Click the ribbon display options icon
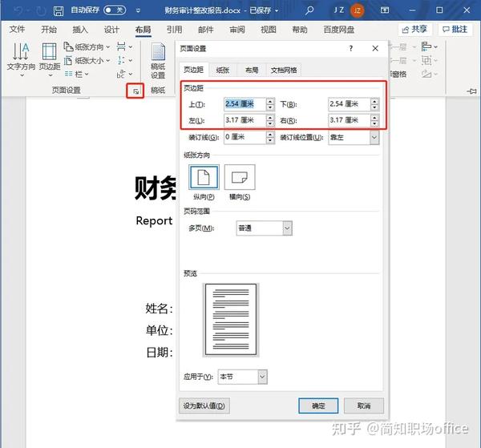This screenshot has width=481, height=448. click(385, 10)
